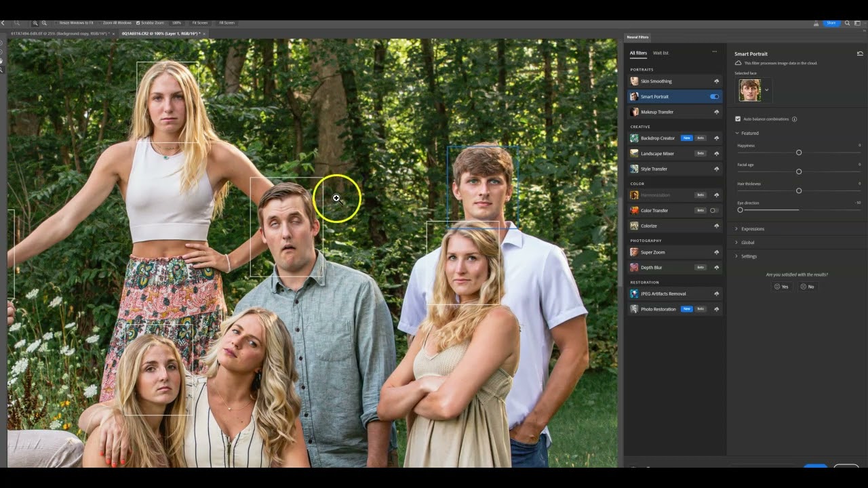Select the Skin Smoothing filter row
Viewport: 868px width, 488px height.
[675, 81]
